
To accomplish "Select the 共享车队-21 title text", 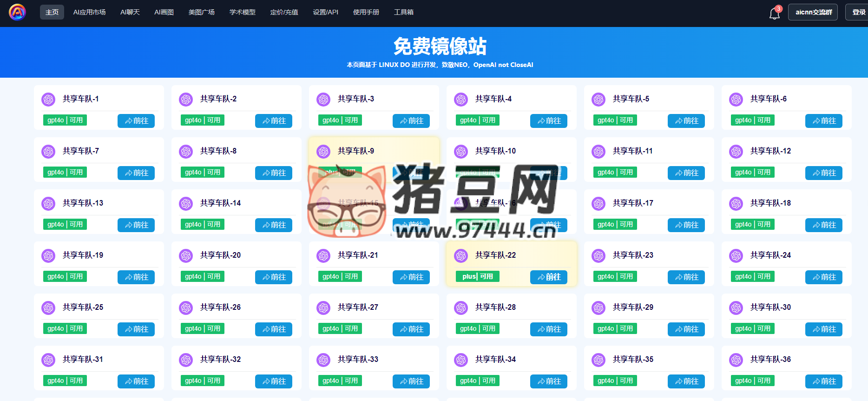I will tap(358, 255).
